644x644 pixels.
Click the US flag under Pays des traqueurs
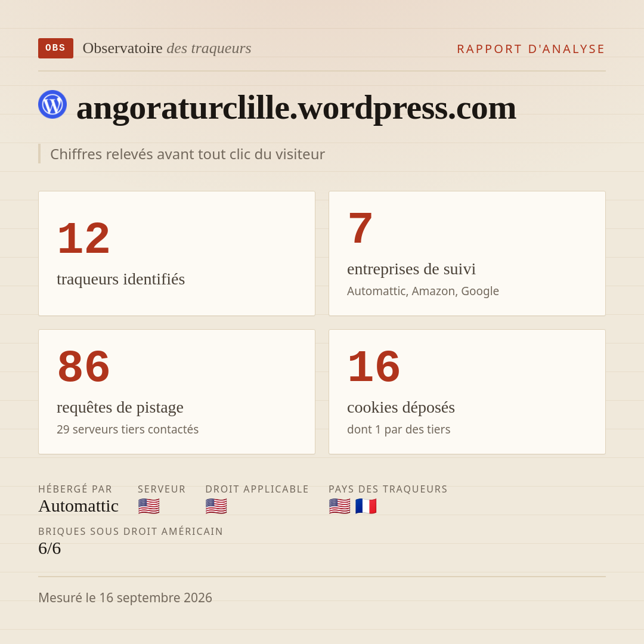click(x=340, y=506)
